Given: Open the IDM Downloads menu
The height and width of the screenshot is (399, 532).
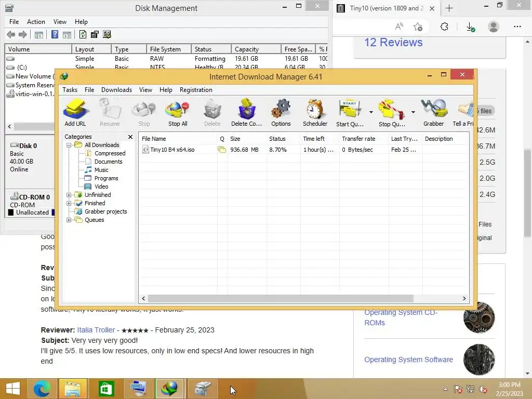Looking at the screenshot, I should click(x=116, y=90).
